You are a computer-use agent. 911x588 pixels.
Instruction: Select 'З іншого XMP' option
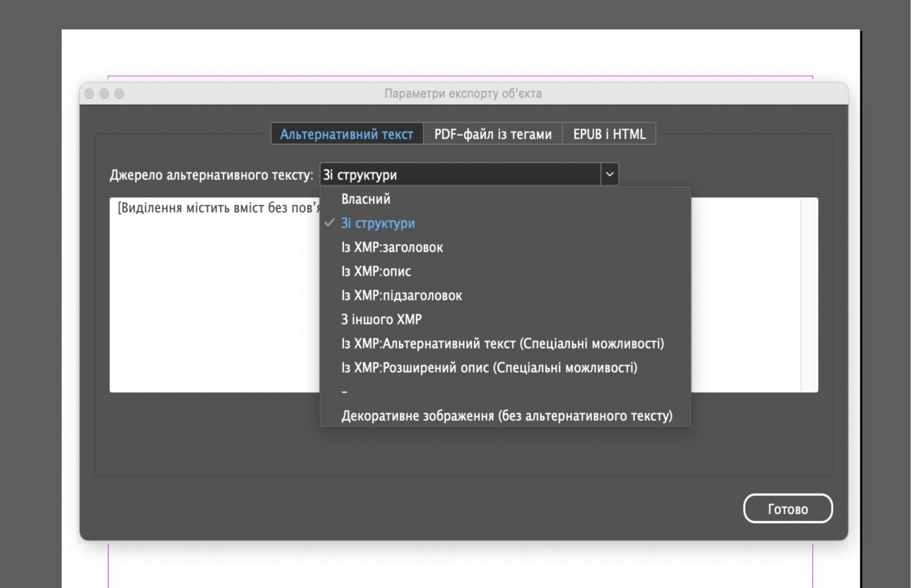tap(381, 319)
